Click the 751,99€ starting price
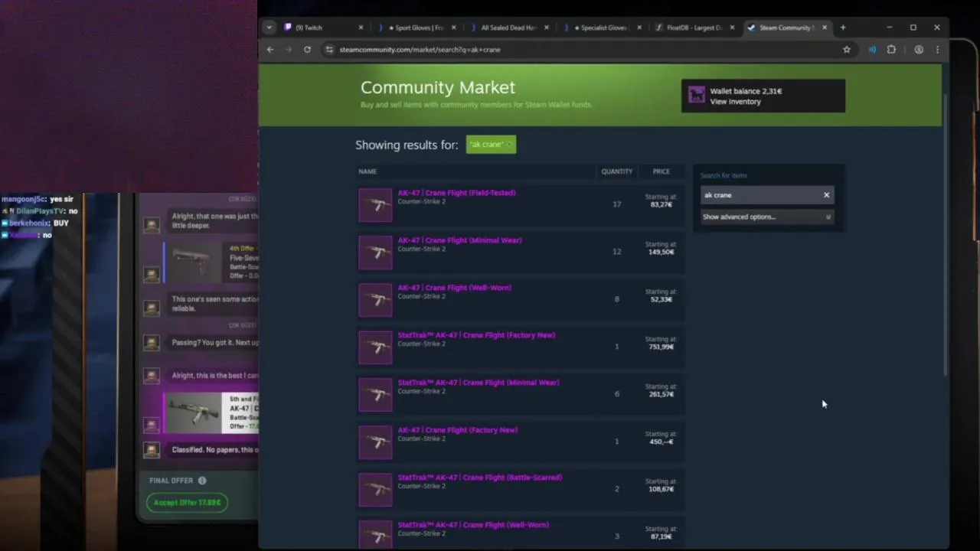This screenshot has width=980, height=551. [x=661, y=347]
